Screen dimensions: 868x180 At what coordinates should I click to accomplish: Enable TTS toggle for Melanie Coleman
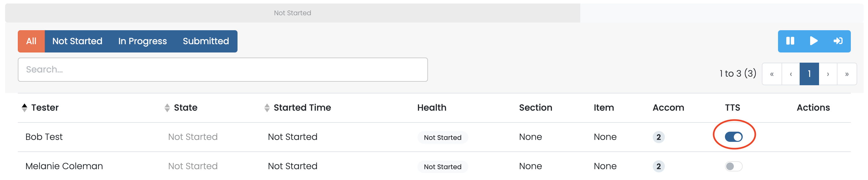(x=734, y=166)
